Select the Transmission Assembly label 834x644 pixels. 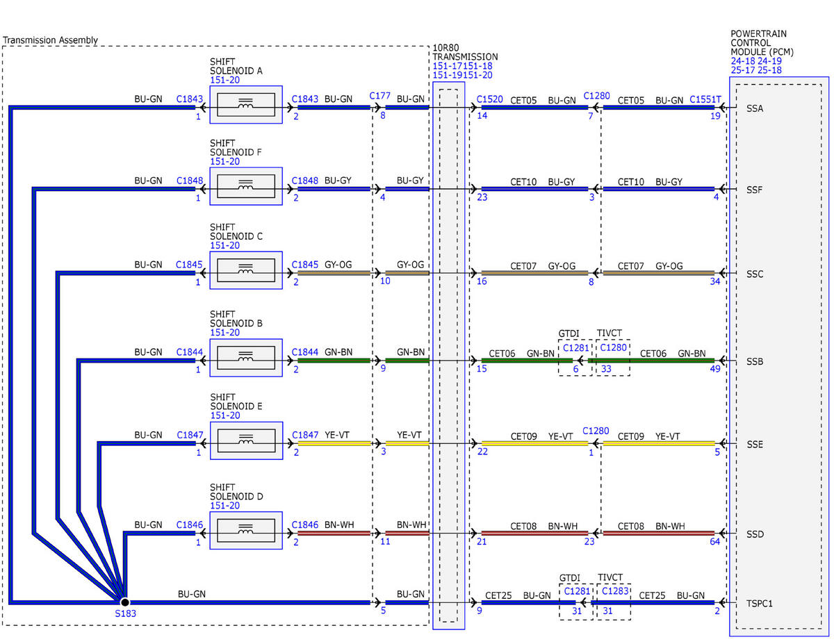click(51, 40)
